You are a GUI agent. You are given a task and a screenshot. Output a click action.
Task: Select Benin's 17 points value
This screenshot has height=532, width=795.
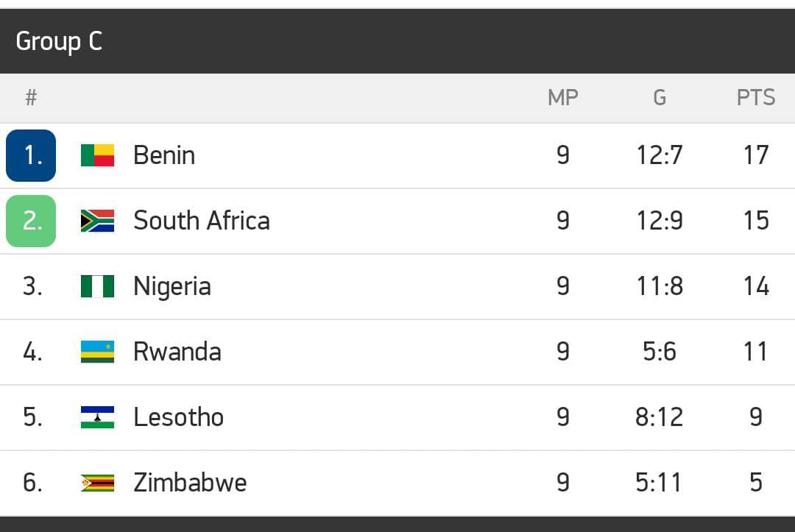click(x=756, y=155)
